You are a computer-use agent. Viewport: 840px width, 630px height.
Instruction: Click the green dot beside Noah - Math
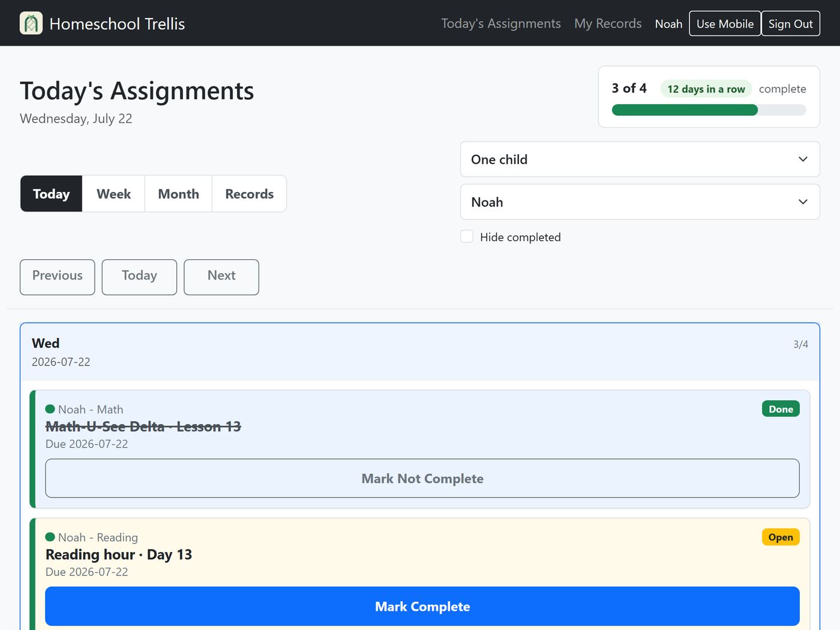[x=50, y=409]
